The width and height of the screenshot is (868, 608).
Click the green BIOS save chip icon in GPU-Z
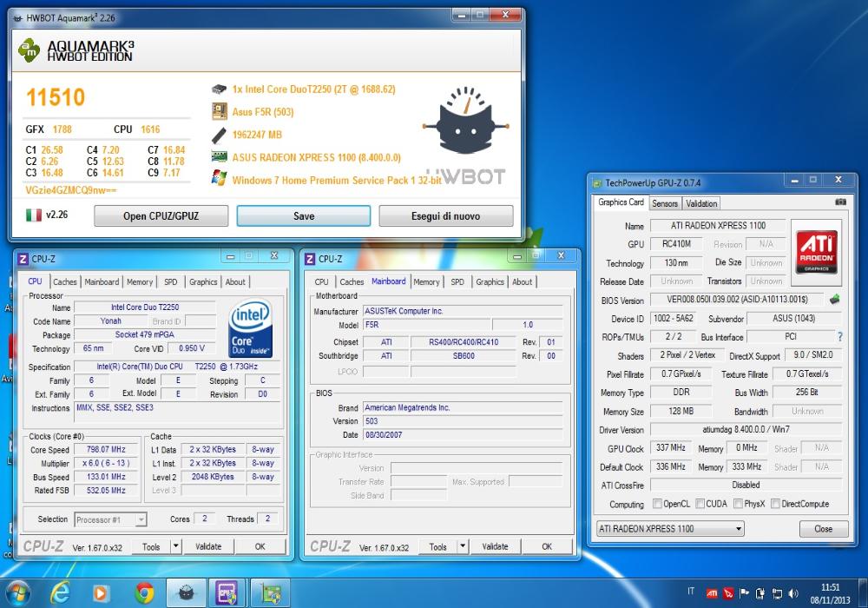pyautogui.click(x=835, y=300)
